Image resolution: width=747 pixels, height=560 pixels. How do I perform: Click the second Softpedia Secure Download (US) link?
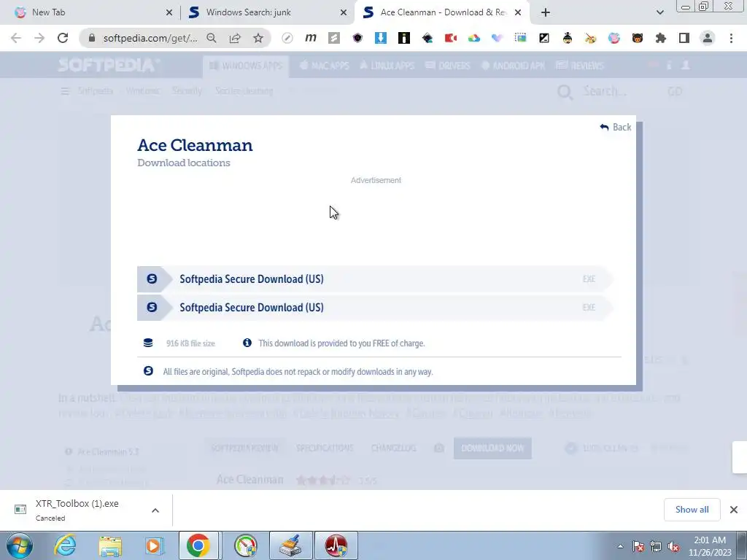pos(374,308)
